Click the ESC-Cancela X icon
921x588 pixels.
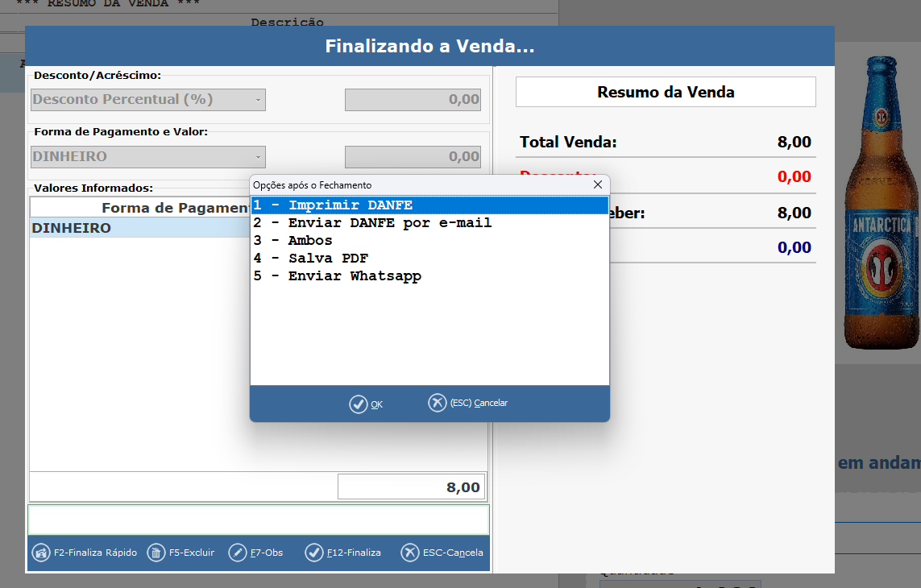(x=410, y=553)
